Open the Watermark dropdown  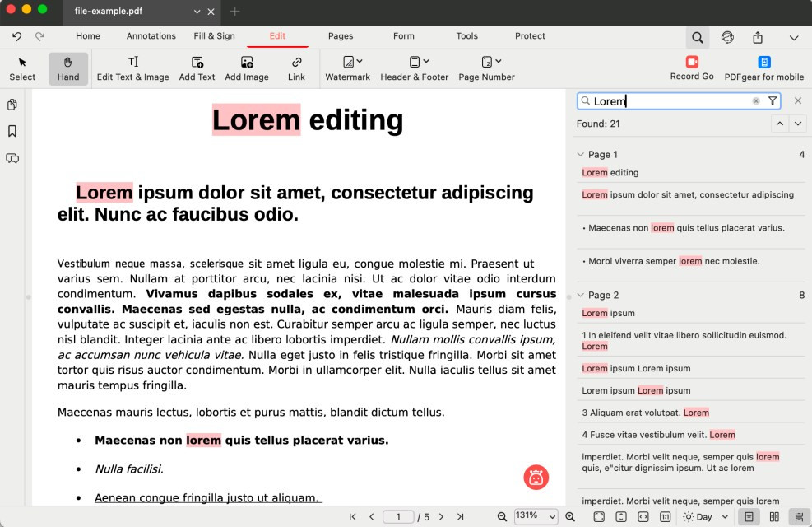[x=348, y=68]
